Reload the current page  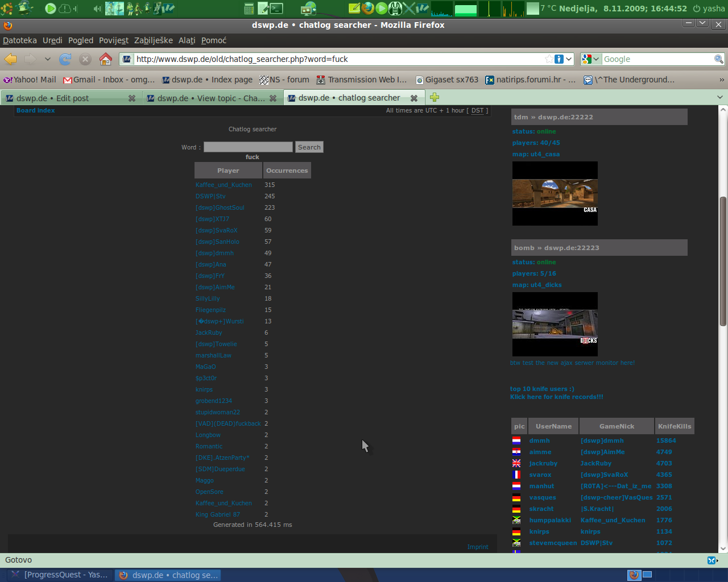pyautogui.click(x=65, y=59)
